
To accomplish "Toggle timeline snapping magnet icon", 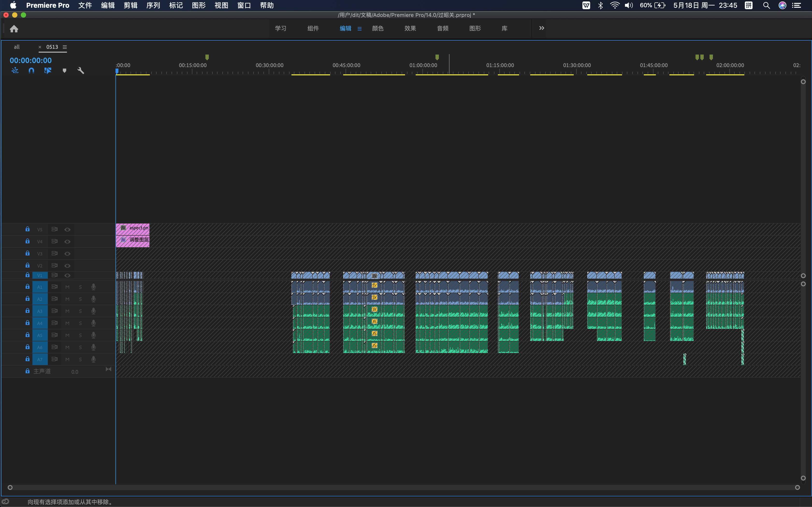I will (31, 70).
